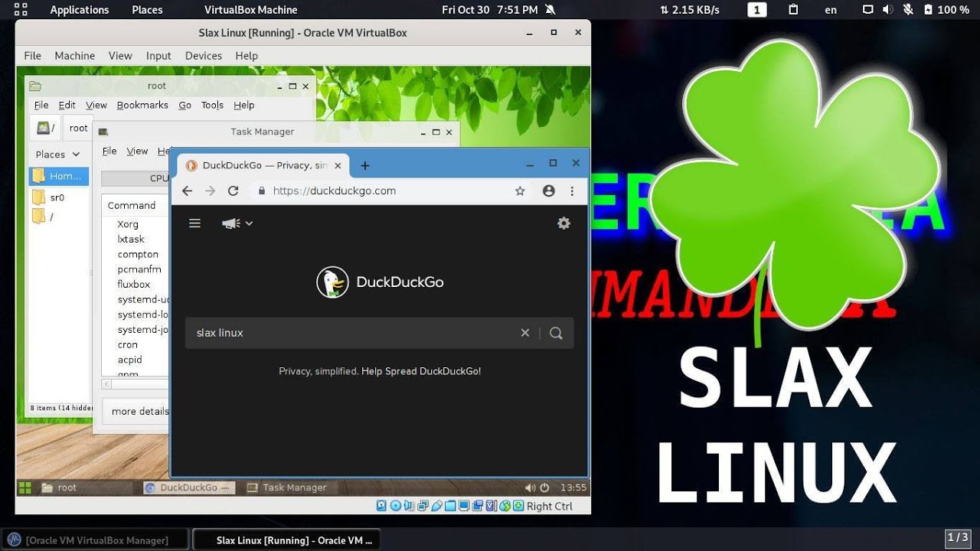Click the browser address bar URL

(334, 191)
